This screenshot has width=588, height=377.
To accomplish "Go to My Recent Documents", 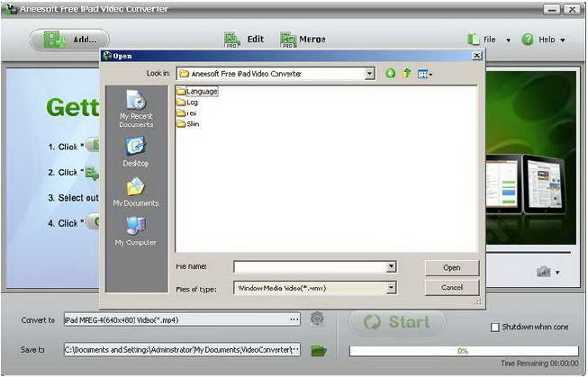I will (x=136, y=109).
